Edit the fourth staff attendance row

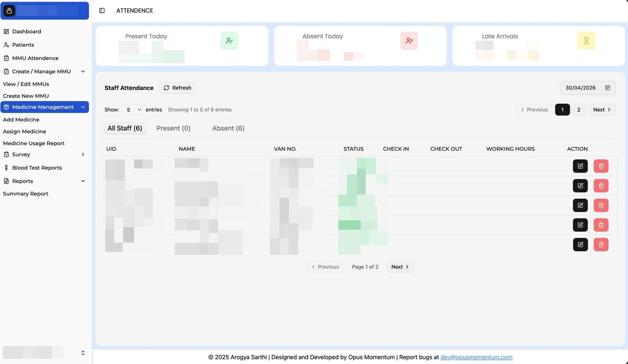coord(581,225)
